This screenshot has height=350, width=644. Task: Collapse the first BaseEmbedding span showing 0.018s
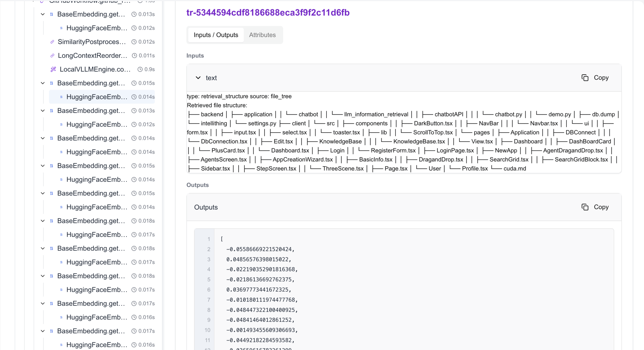pyautogui.click(x=43, y=221)
